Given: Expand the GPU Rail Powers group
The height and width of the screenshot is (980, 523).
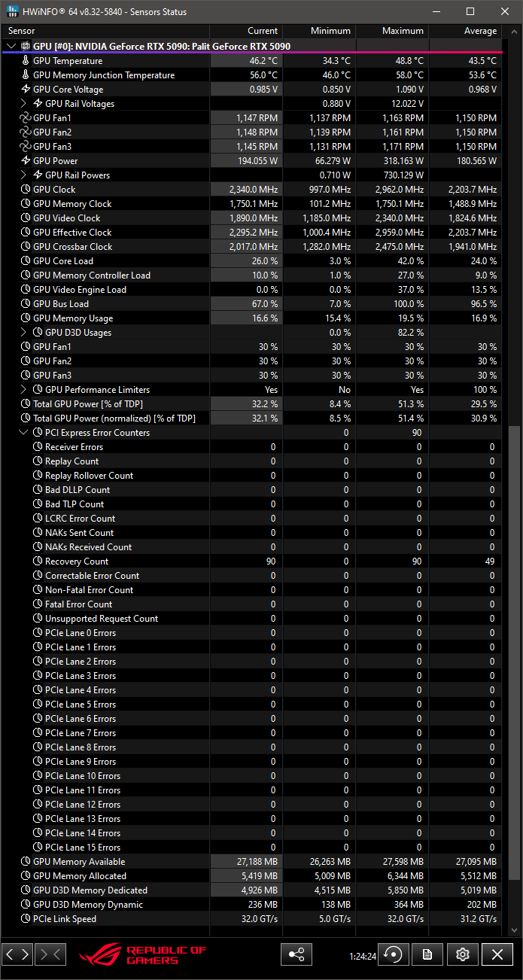Looking at the screenshot, I should coord(23,175).
